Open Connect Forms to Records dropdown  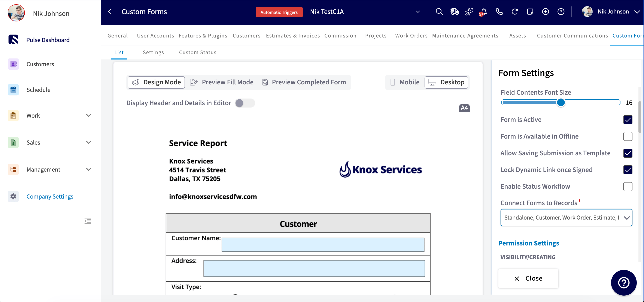(x=566, y=217)
